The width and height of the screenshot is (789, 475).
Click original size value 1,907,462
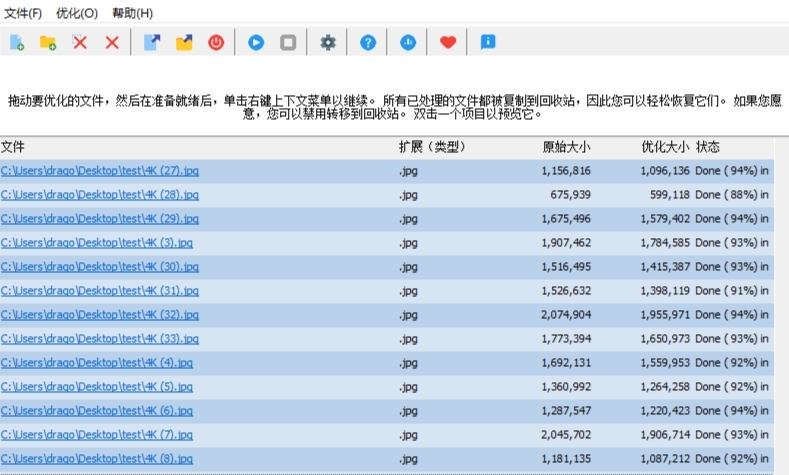pyautogui.click(x=566, y=243)
